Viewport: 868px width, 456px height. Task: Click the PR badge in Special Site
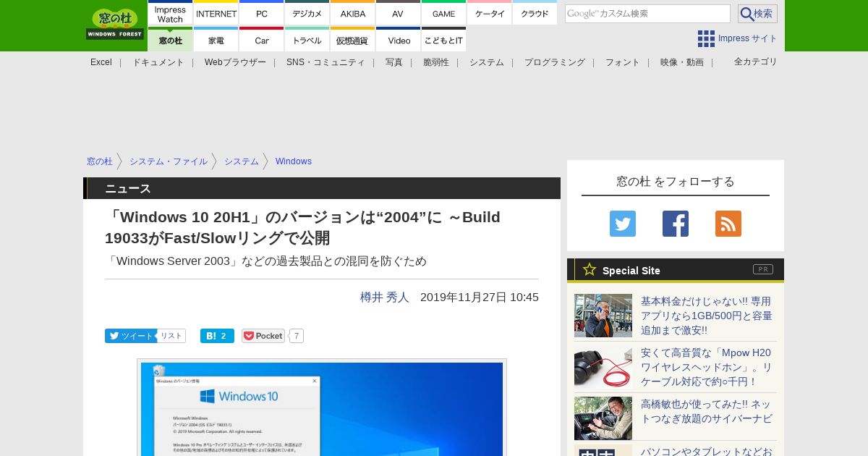click(763, 269)
